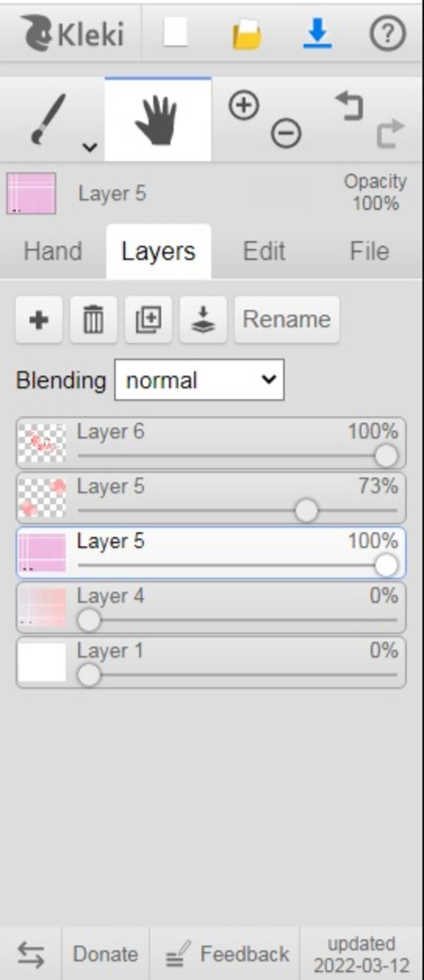Image resolution: width=424 pixels, height=980 pixels.
Task: Add a new layer
Action: point(39,320)
